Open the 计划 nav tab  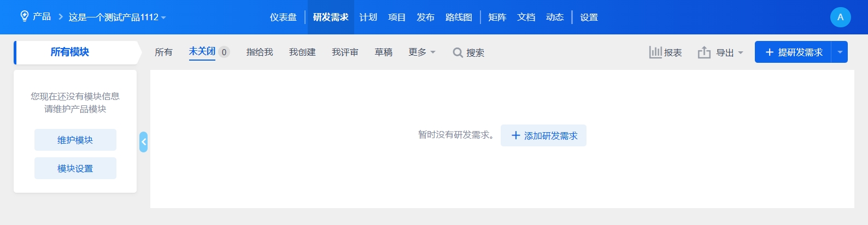click(x=368, y=17)
